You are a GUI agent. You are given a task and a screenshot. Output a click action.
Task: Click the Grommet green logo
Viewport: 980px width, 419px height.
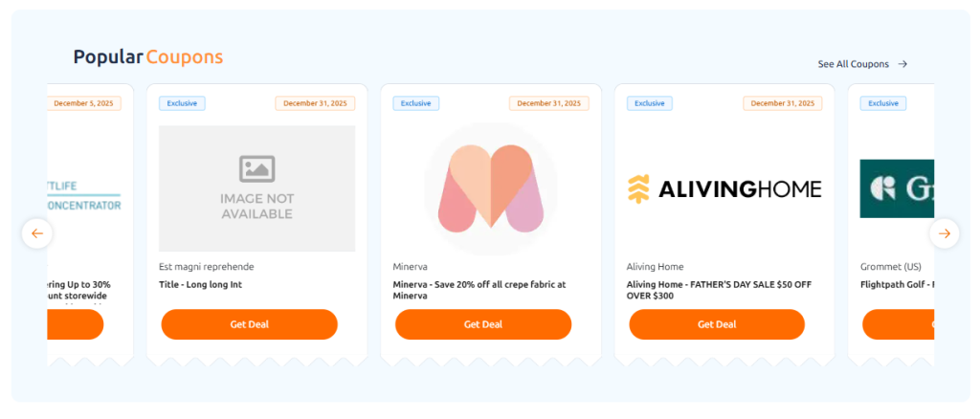point(897,188)
